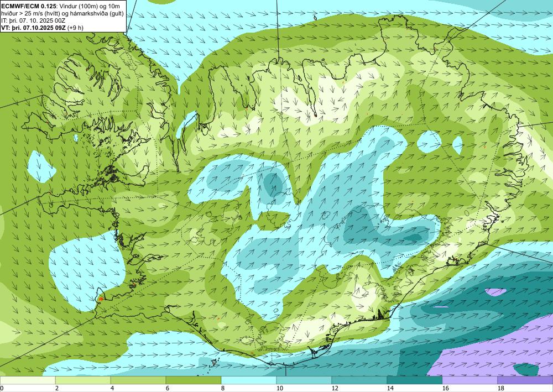Screen dimensions: 553x392
Task: Click the legend label "6"
Action: pos(167,388)
